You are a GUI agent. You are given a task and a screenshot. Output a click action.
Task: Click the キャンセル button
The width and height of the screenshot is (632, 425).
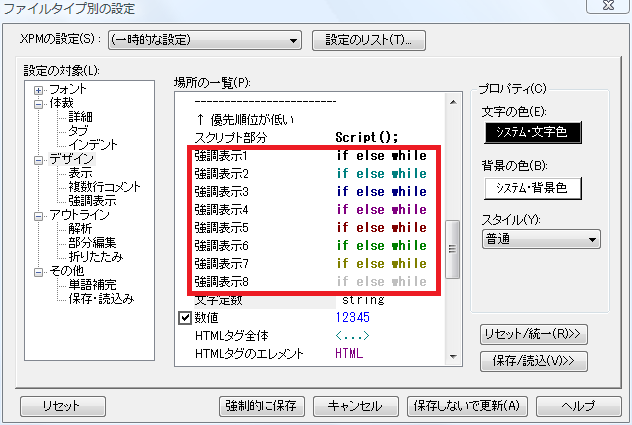click(356, 406)
